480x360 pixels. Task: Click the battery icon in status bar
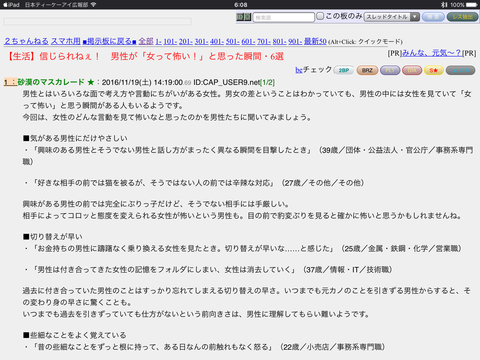click(472, 5)
